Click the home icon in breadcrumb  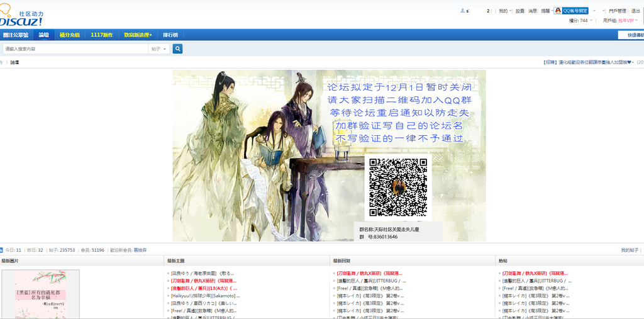[1, 62]
